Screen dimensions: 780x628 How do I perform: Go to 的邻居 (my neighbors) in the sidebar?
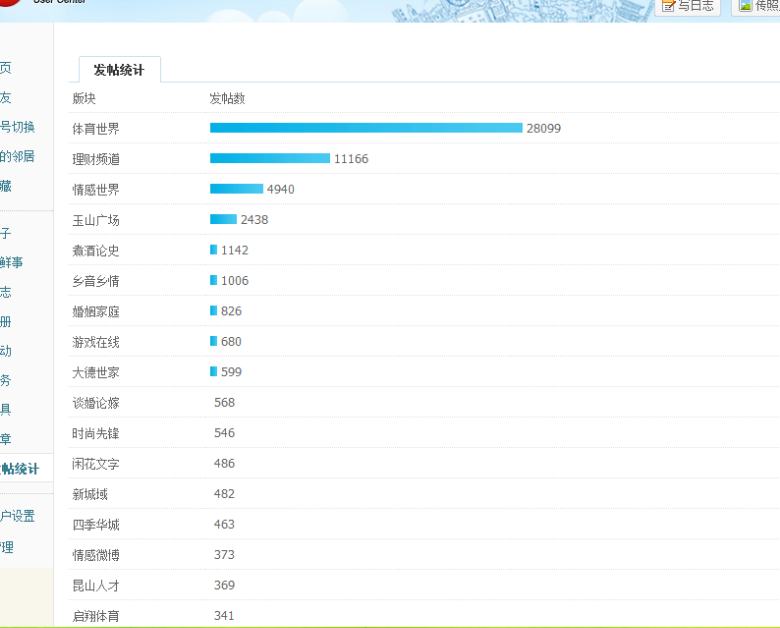pos(17,156)
